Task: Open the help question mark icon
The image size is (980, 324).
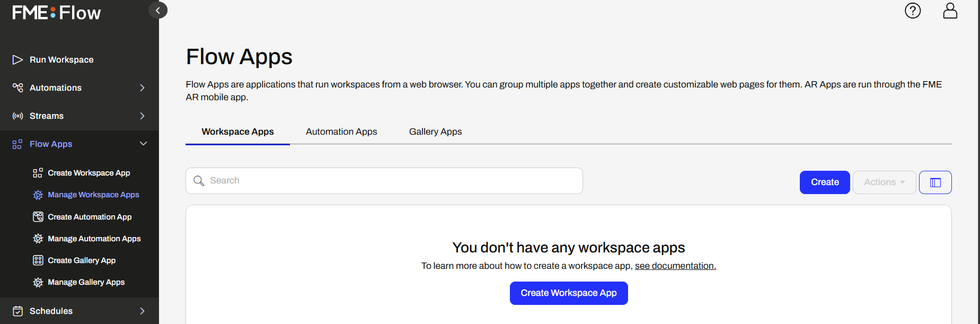Action: coord(913,11)
